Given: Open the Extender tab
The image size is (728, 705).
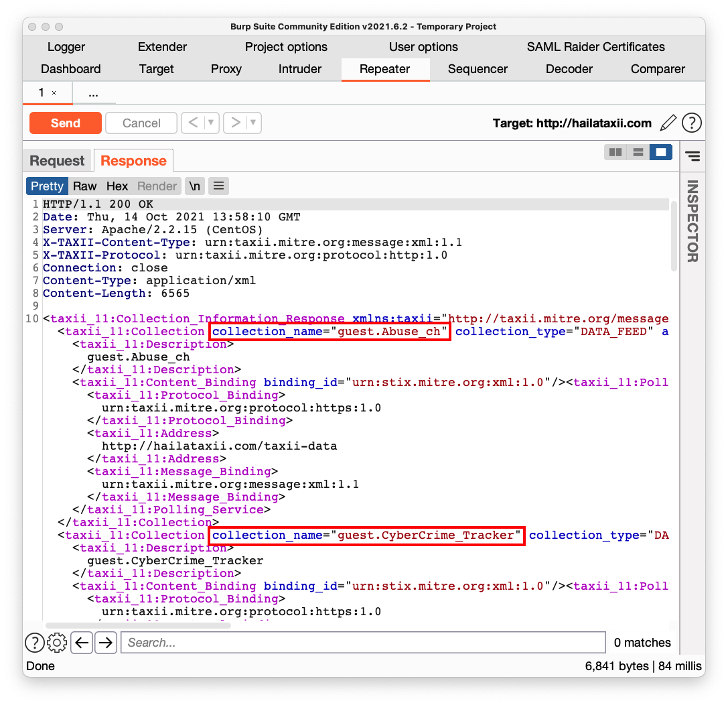Looking at the screenshot, I should tap(163, 47).
